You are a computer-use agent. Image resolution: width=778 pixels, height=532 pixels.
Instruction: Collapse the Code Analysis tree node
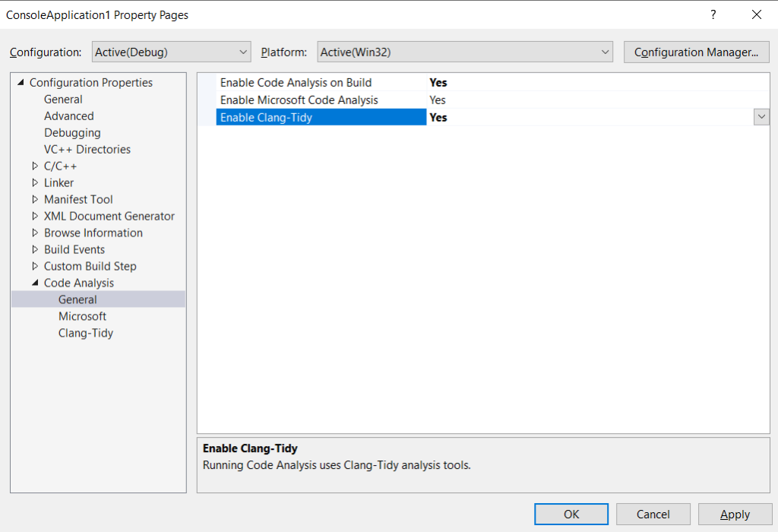coord(35,283)
